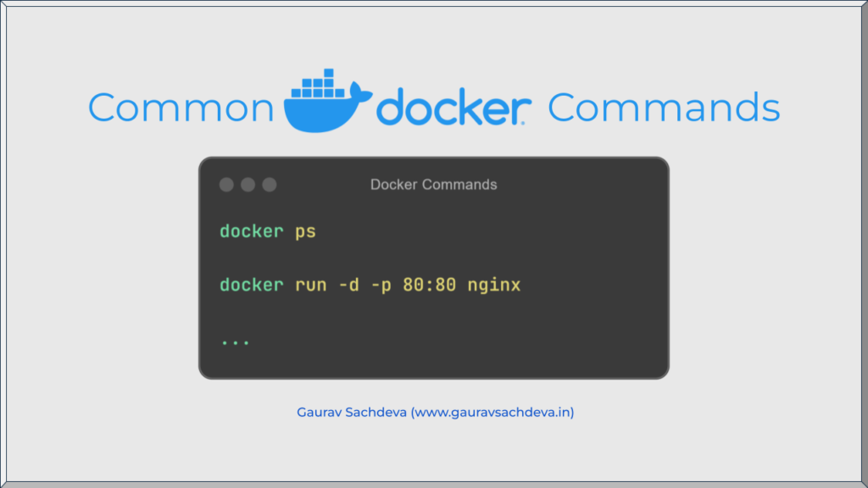Click the word Common in the title

pos(181,108)
